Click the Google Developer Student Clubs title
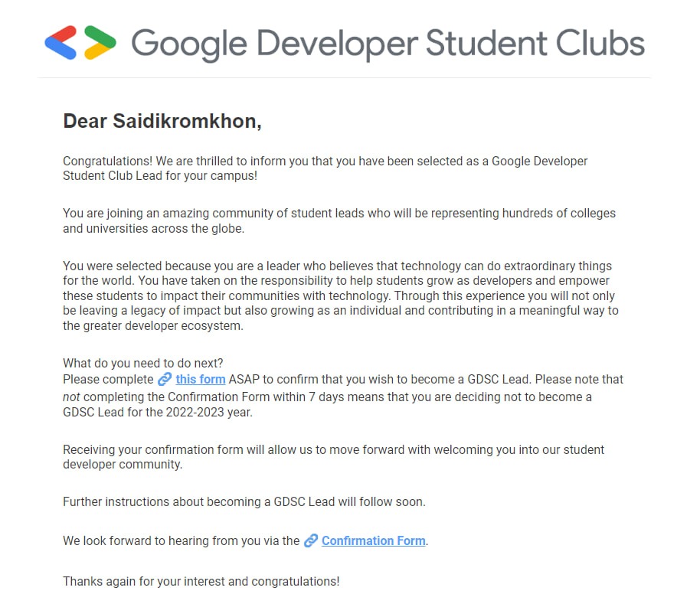Screen dimensions: 700x604 pyautogui.click(x=388, y=44)
